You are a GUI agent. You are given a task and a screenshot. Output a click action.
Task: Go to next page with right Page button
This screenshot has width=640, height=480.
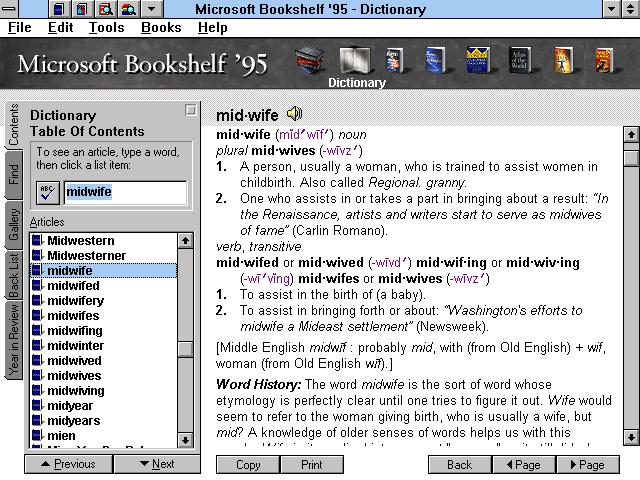[x=587, y=465]
